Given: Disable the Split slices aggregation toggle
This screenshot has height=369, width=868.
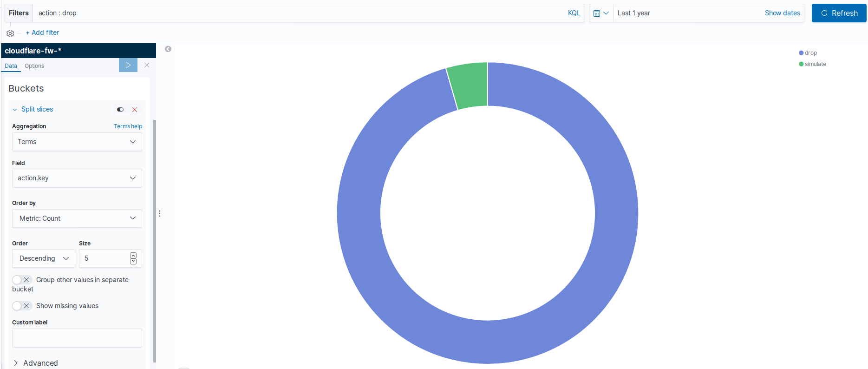Looking at the screenshot, I should [x=120, y=110].
